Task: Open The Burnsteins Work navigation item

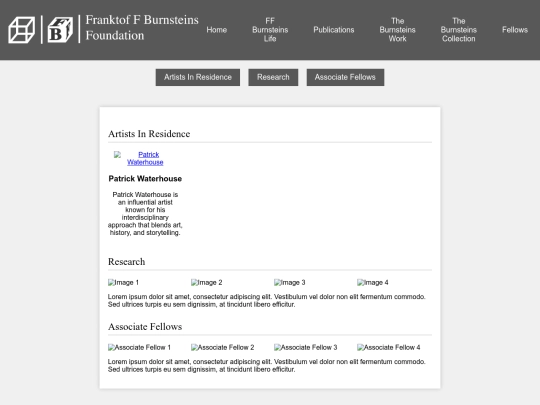Action: coord(397,30)
